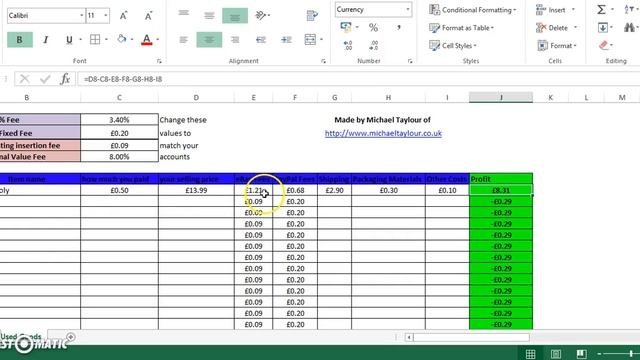This screenshot has width=640, height=360.
Task: Open the Calibri font name dropdown
Action: point(82,16)
